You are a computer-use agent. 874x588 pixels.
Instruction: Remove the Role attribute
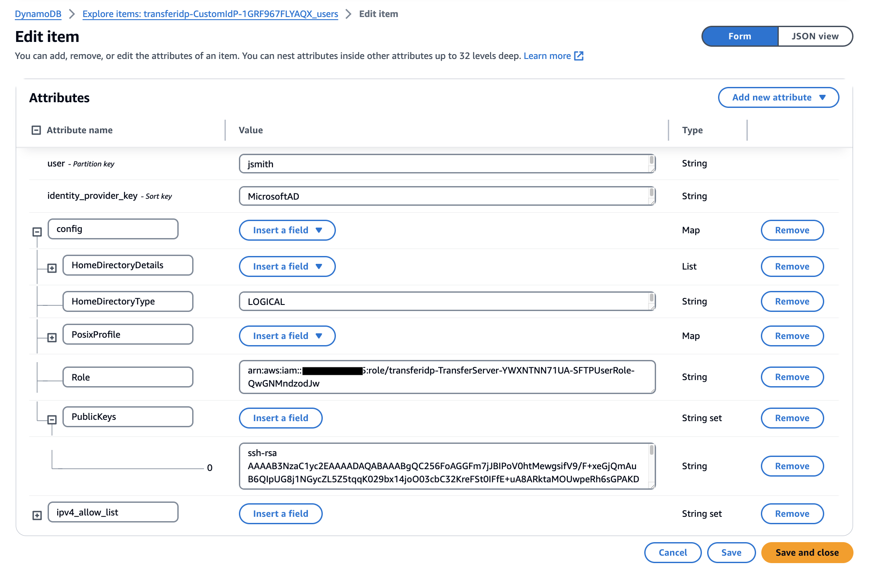pos(792,377)
